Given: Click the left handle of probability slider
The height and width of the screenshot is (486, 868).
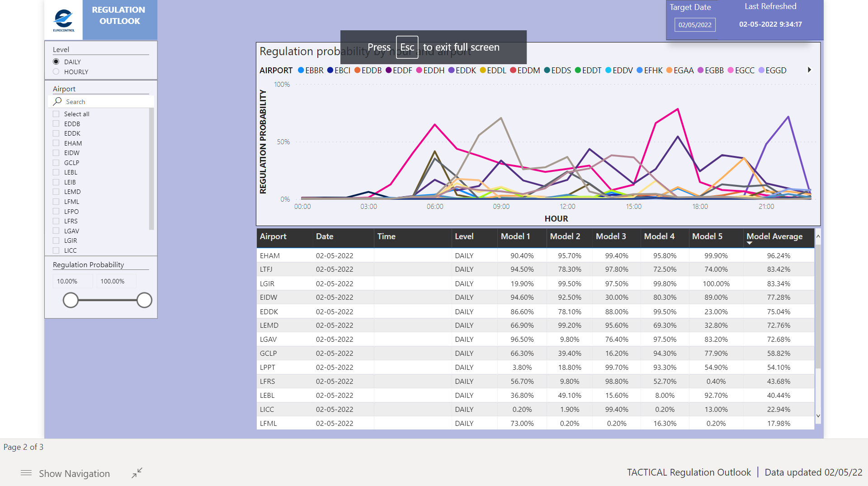Looking at the screenshot, I should (x=71, y=300).
